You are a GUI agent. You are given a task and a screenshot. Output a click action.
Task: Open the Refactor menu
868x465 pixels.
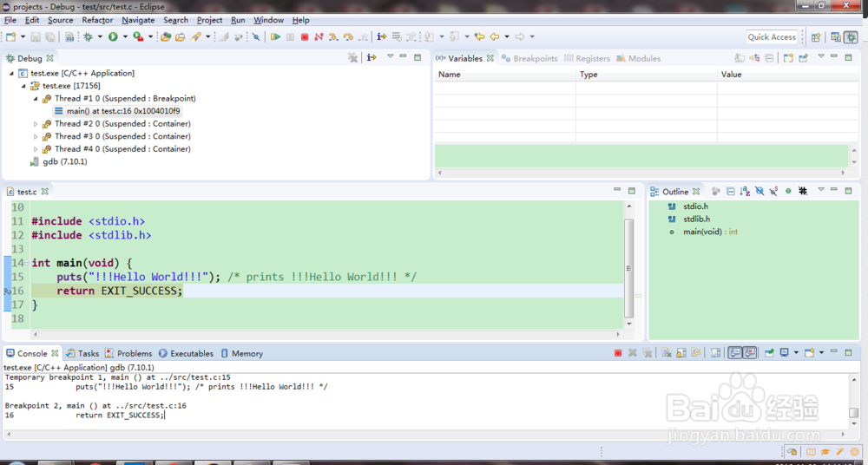[97, 20]
